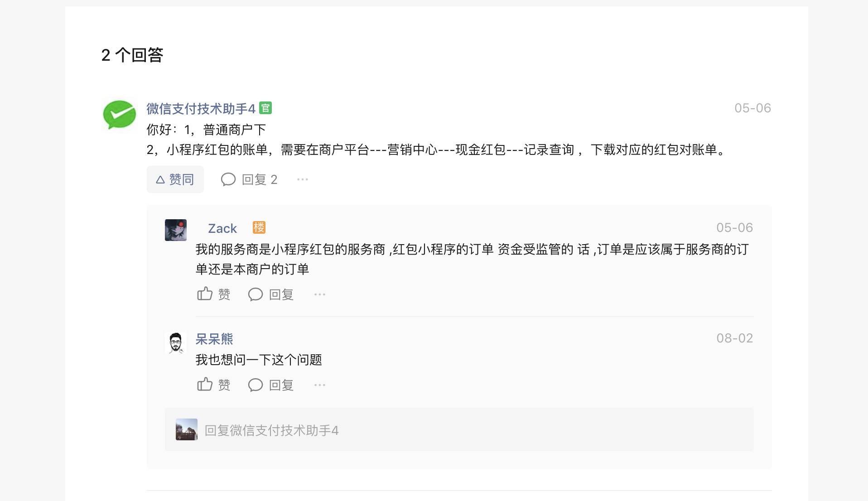This screenshot has height=501, width=868.
Task: Click Zack's avatar image
Action: [176, 230]
